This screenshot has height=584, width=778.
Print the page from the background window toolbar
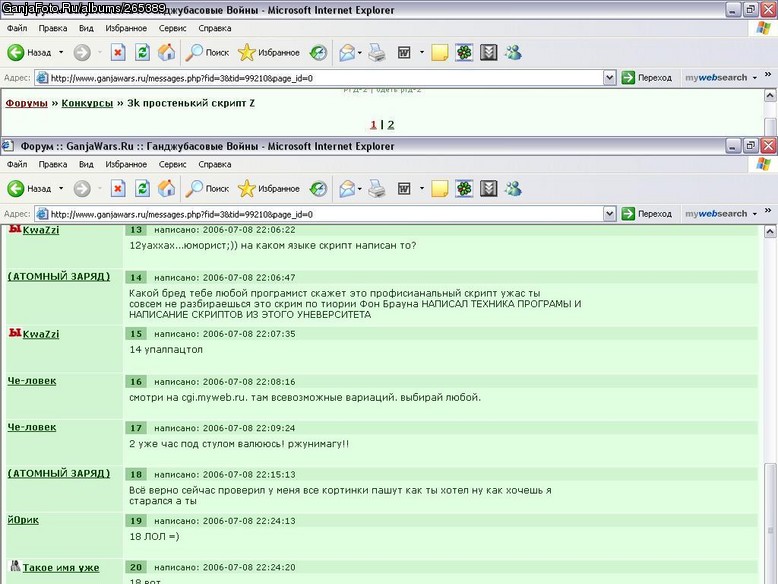[x=377, y=52]
